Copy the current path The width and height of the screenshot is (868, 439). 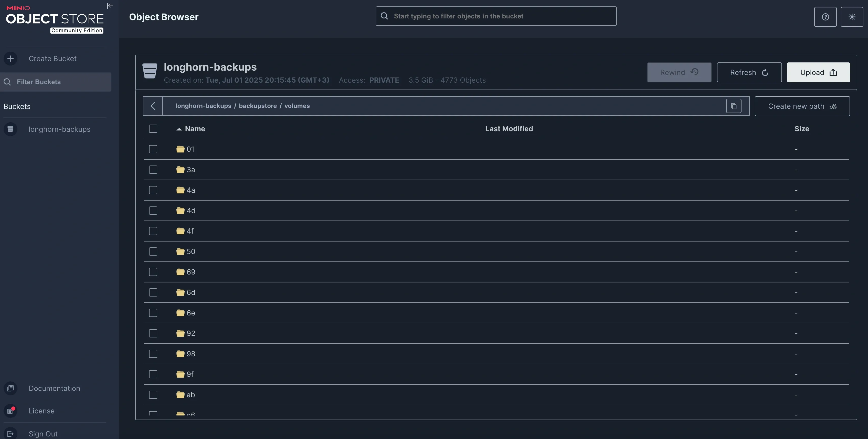pos(734,106)
